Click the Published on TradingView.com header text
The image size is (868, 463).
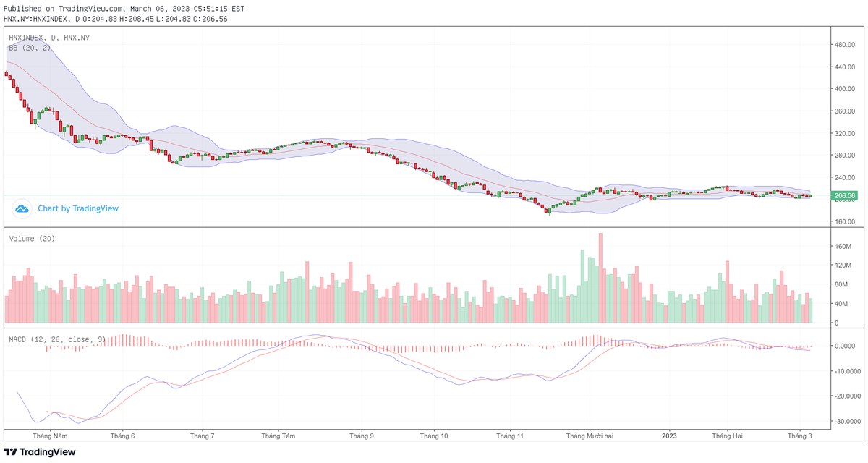coord(124,9)
